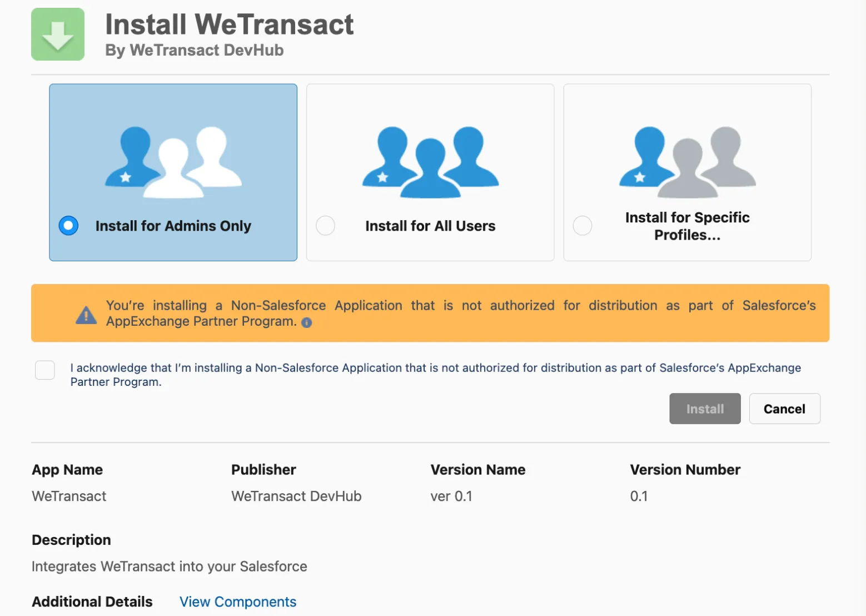Click By WeTransact DevHub subtitle
This screenshot has width=866, height=616.
195,50
